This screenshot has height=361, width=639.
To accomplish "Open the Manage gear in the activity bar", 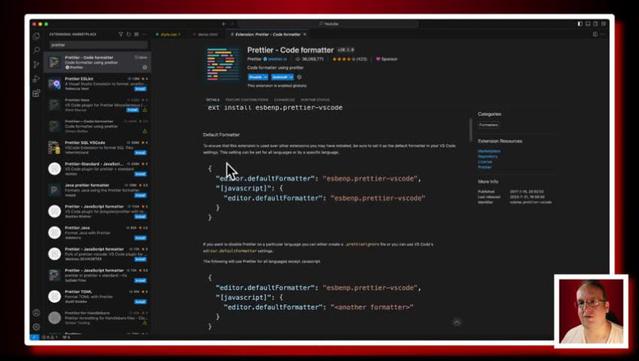I will pos(36,326).
